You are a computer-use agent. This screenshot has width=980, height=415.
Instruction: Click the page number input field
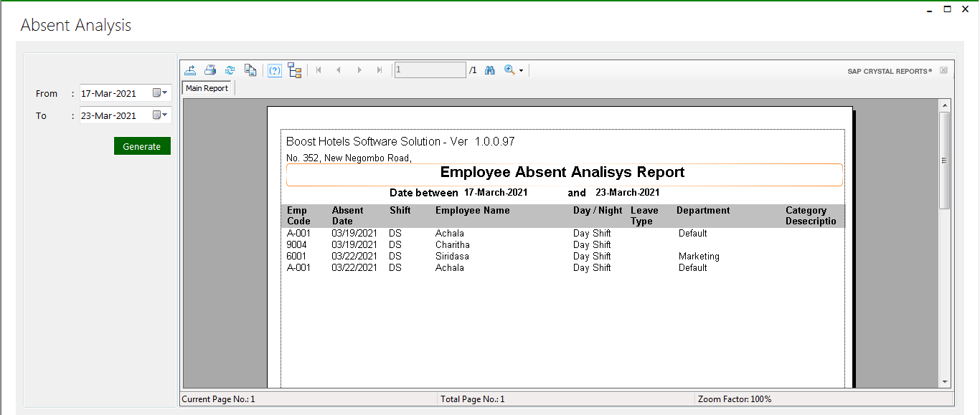tap(430, 70)
